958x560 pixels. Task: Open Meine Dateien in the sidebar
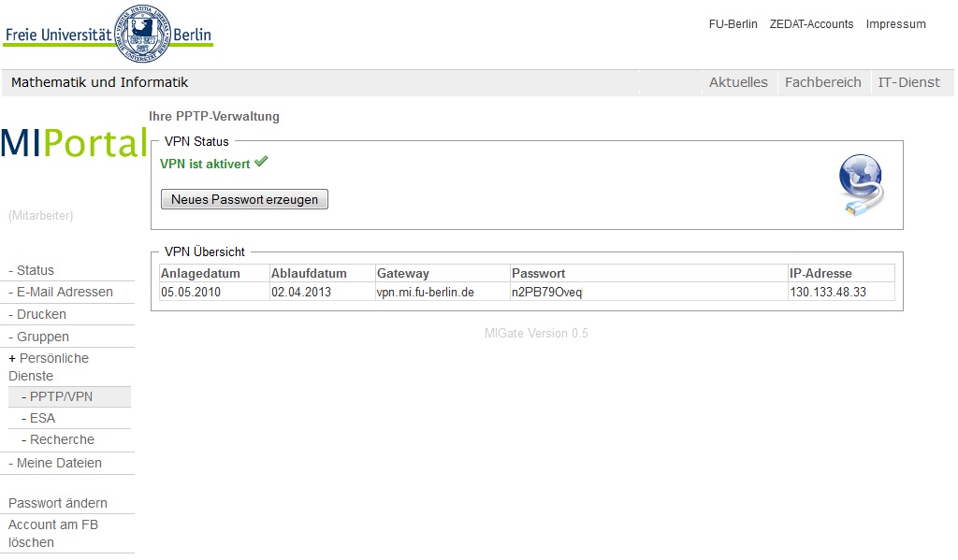[59, 463]
